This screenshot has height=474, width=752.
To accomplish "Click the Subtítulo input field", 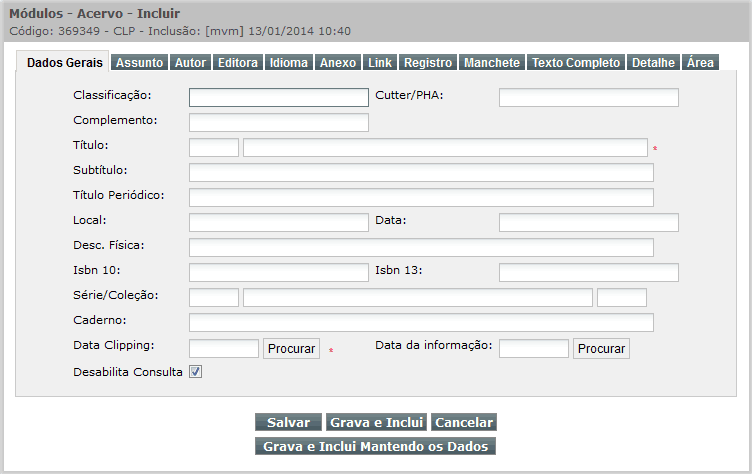I will (421, 172).
